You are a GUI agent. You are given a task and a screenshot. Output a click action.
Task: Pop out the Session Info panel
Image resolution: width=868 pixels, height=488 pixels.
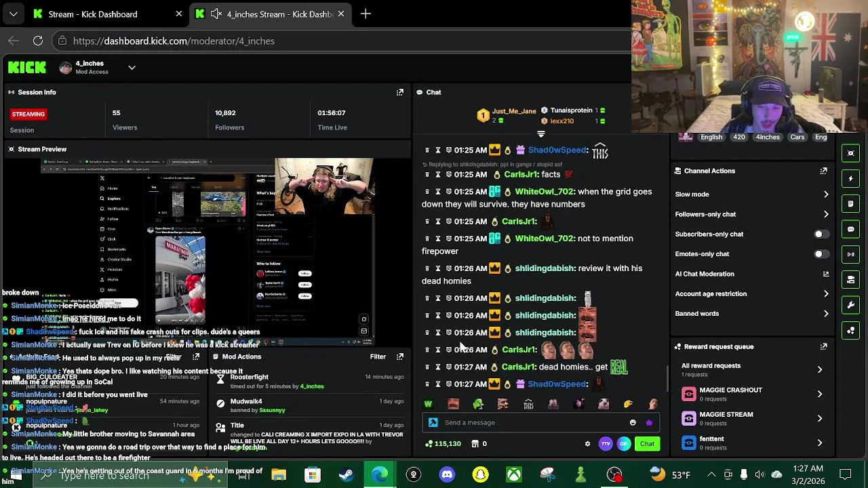coord(400,92)
